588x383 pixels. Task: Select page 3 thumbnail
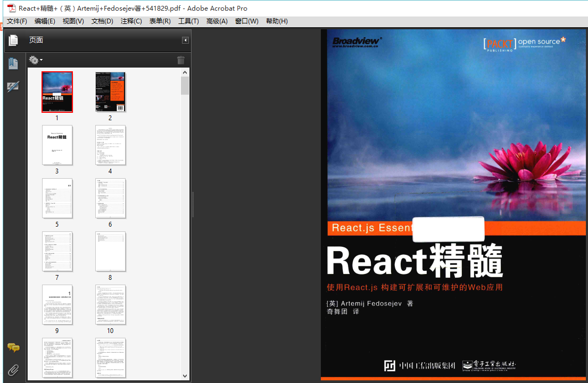click(57, 145)
